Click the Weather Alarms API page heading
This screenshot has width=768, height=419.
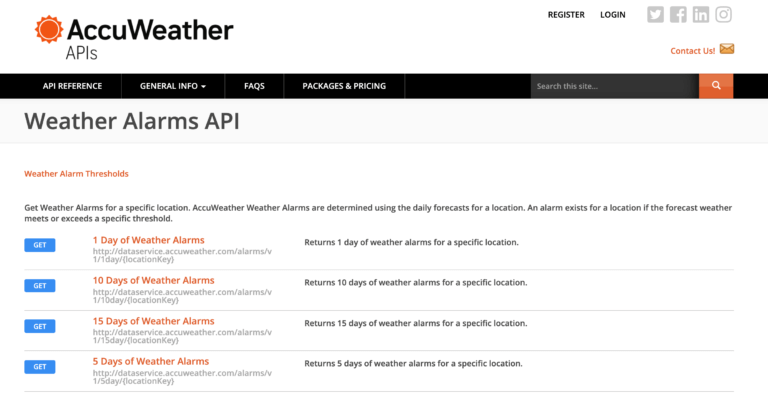(x=132, y=121)
